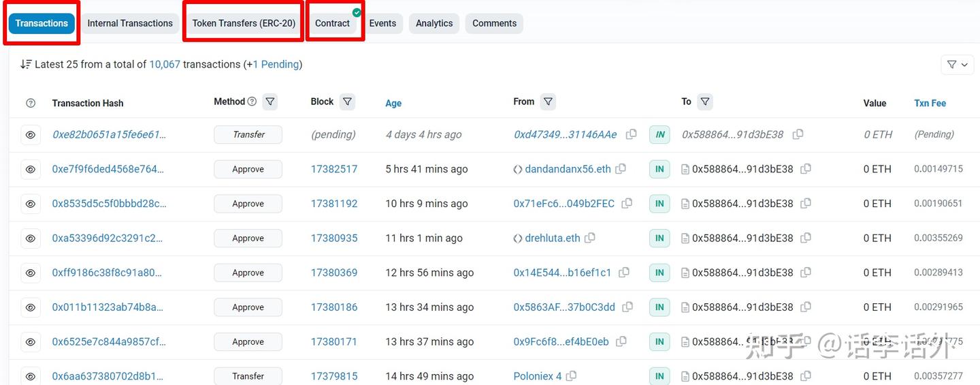Open block 17380171
980x385 pixels.
tap(334, 342)
